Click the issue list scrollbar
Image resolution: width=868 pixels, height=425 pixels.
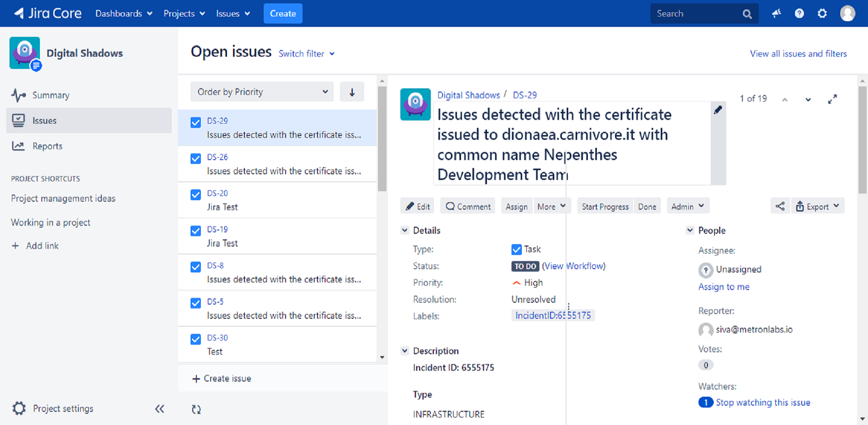click(x=382, y=139)
